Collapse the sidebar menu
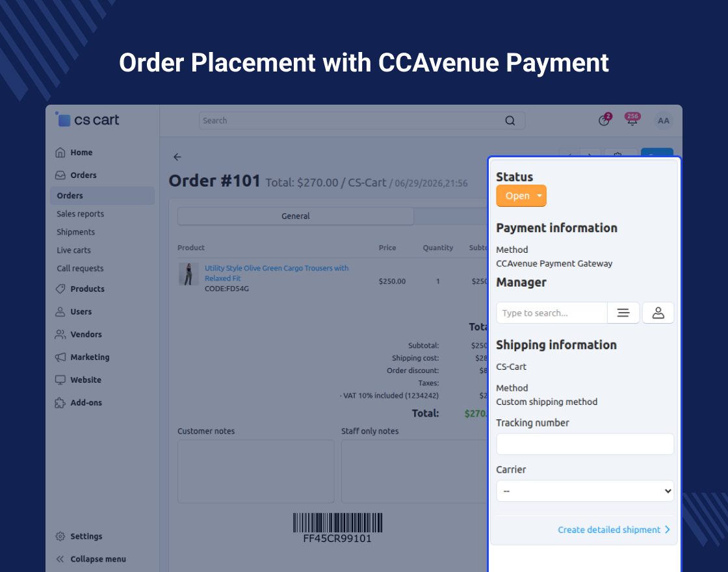728x572 pixels. pos(90,559)
